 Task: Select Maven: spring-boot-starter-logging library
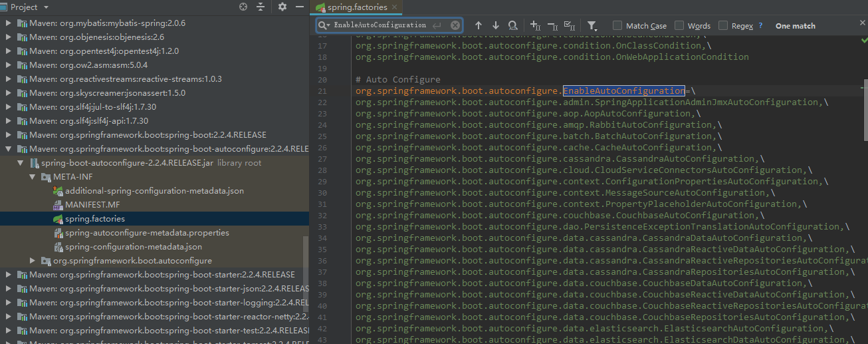point(169,303)
